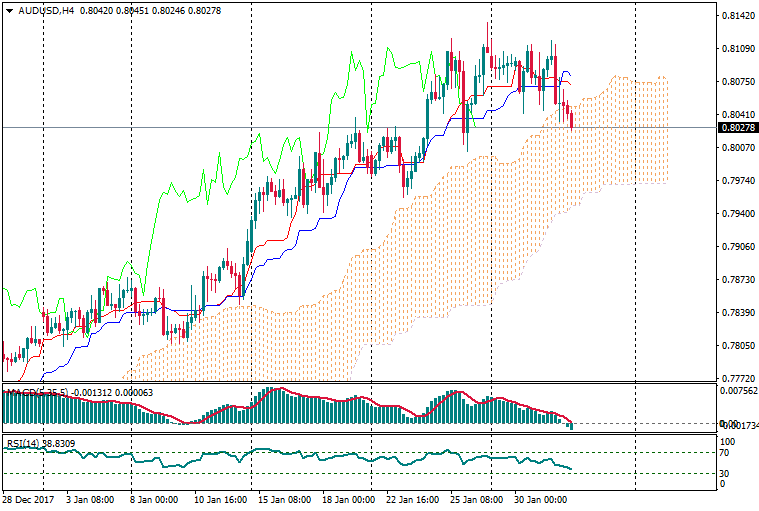Viewport: 759px width, 511px height.
Task: Click the RSI 70 level label
Action: pyautogui.click(x=727, y=453)
